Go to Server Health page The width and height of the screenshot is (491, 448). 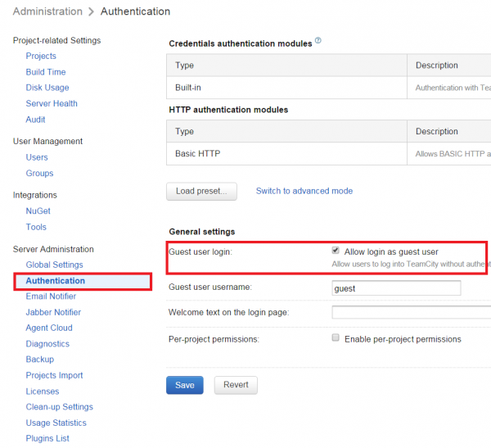click(52, 103)
